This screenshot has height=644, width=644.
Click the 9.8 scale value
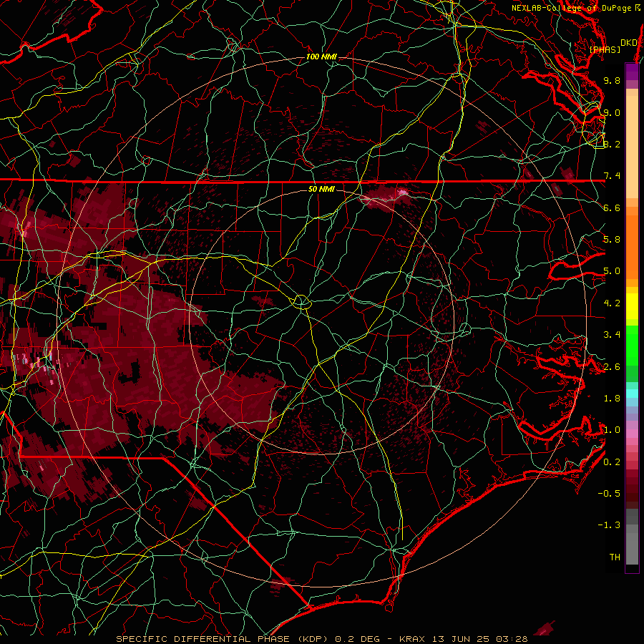coord(612,80)
